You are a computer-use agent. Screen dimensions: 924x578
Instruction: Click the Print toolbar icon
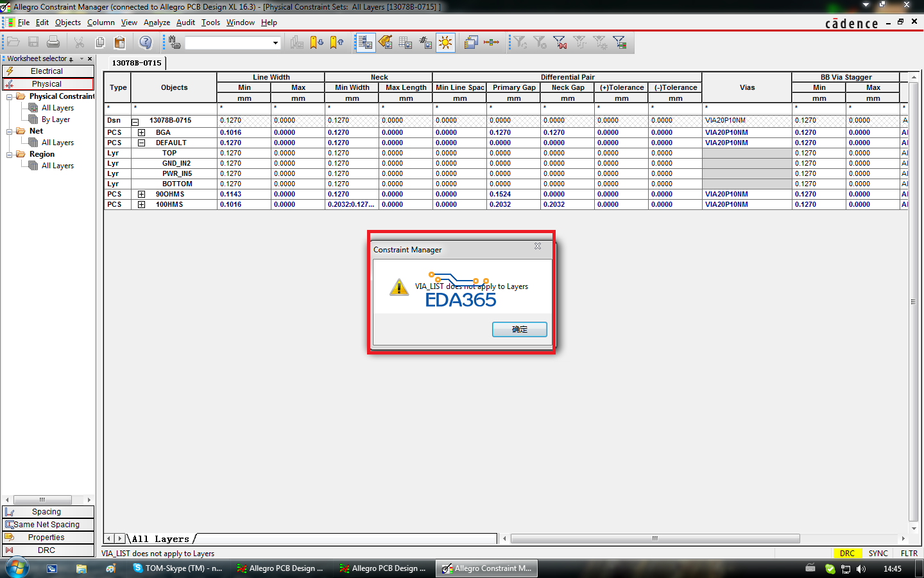53,42
